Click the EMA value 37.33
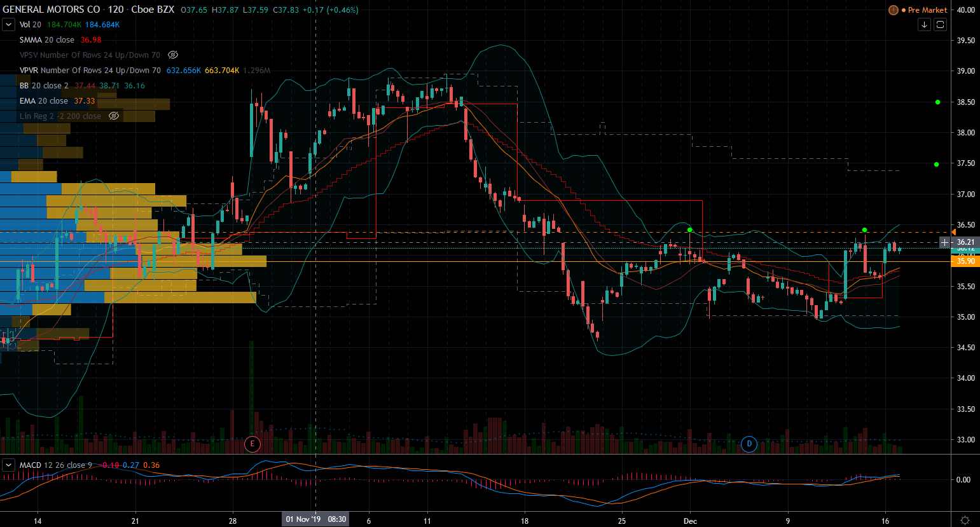Screen dimensions: 980x527 85,101
